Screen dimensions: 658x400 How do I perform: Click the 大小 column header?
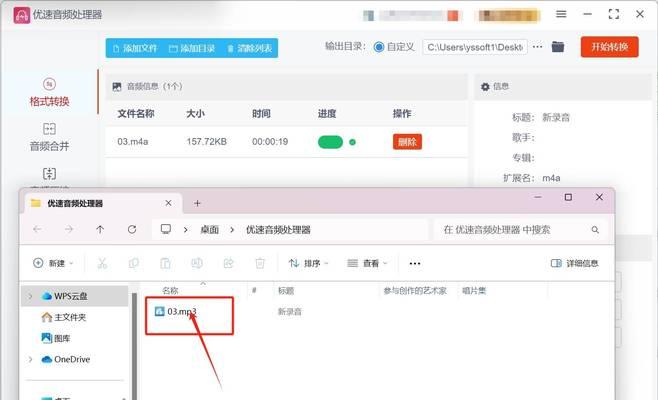coord(196,114)
